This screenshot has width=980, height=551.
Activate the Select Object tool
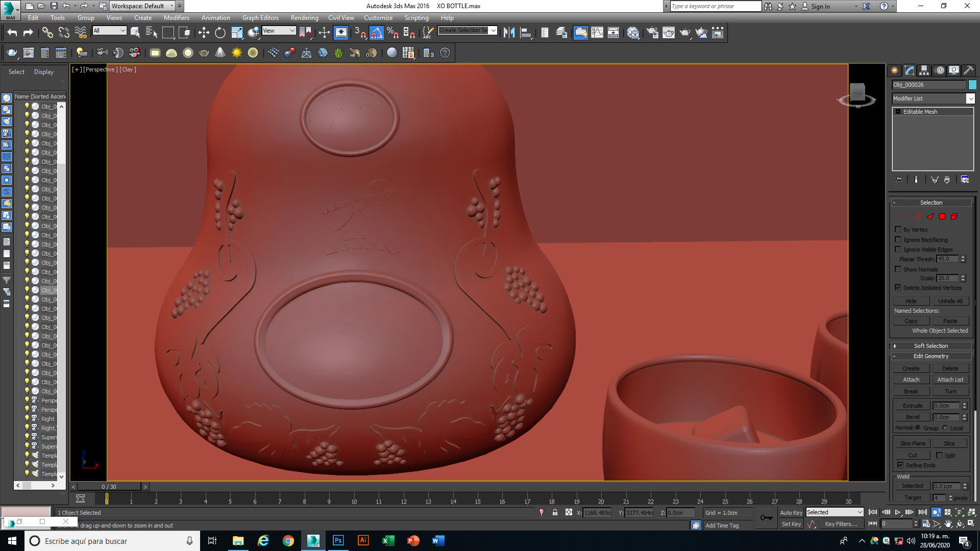click(135, 33)
